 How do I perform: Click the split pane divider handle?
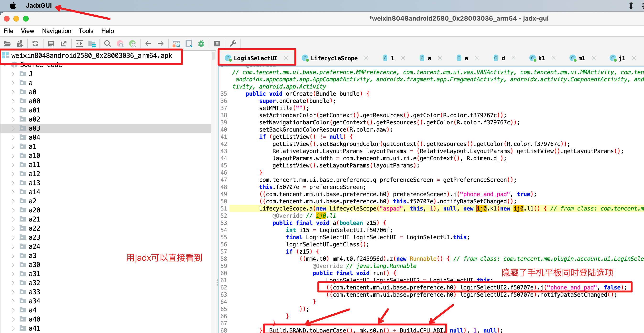pos(217,282)
